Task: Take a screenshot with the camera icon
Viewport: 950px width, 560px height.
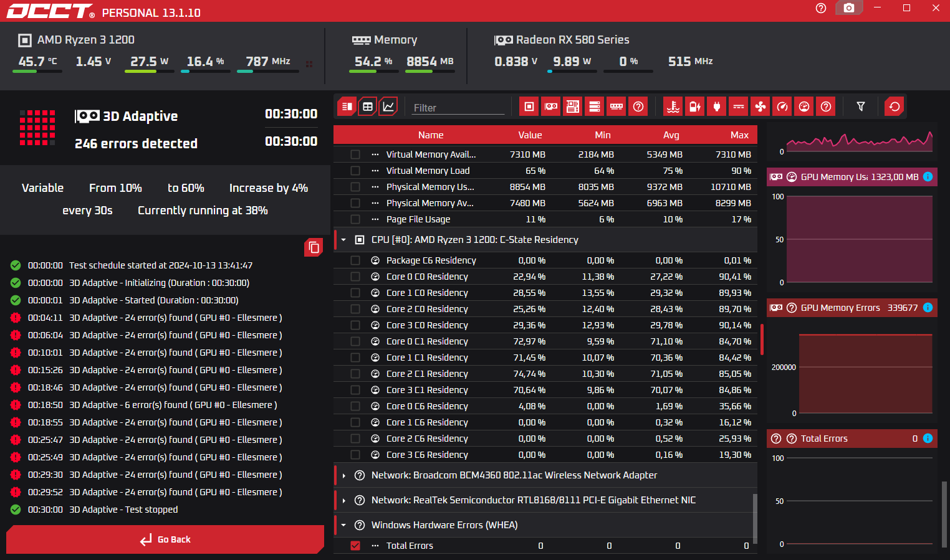Action: tap(849, 8)
